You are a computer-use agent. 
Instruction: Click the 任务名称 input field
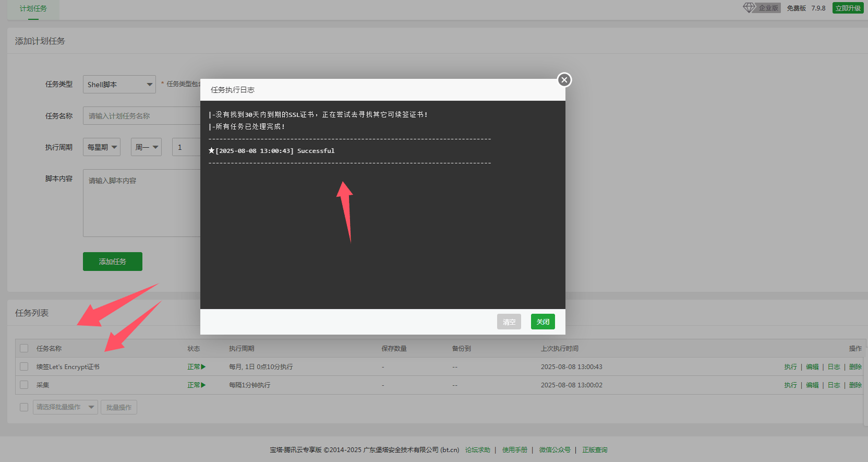click(x=141, y=116)
